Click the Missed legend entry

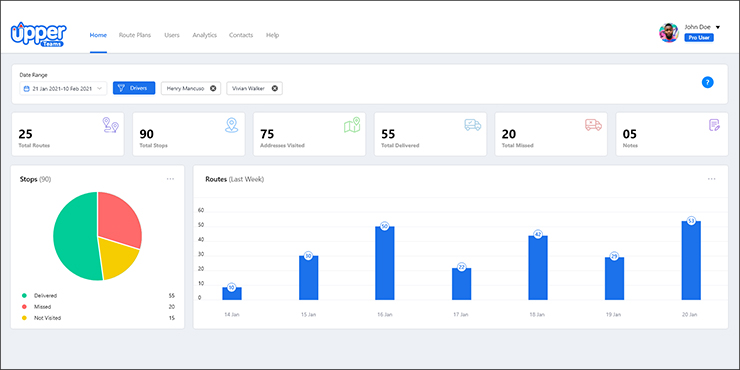pyautogui.click(x=98, y=307)
